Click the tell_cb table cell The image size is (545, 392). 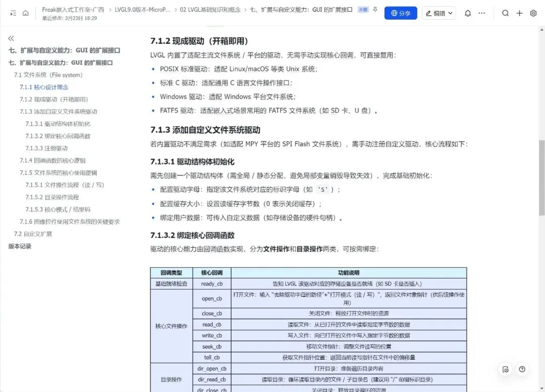pyautogui.click(x=211, y=357)
